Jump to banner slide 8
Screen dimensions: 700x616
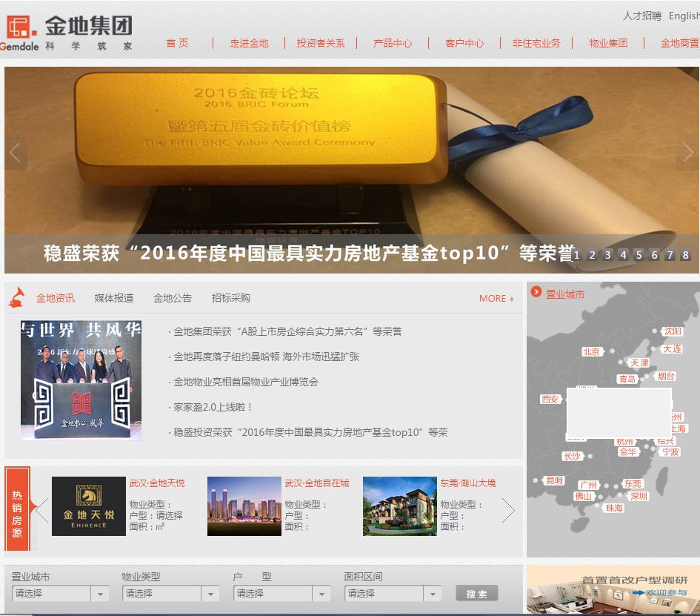tap(685, 255)
